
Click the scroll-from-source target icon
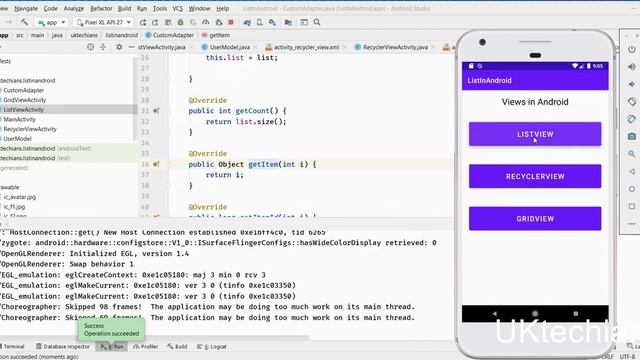(x=91, y=47)
